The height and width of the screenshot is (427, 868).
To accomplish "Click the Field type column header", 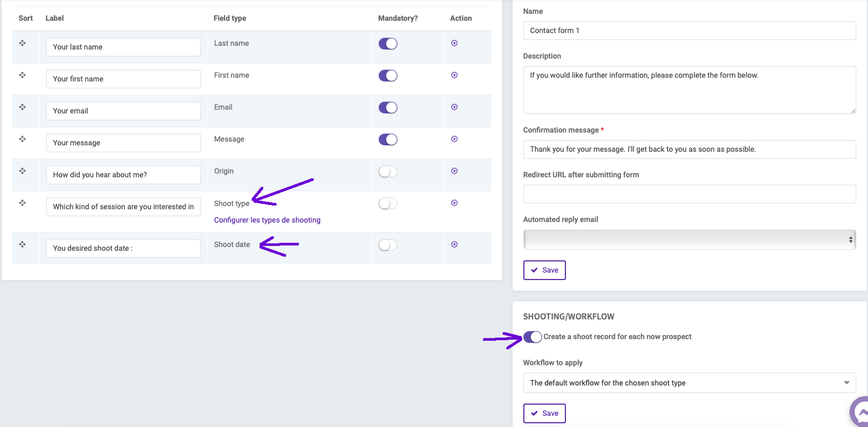I will tap(230, 18).
